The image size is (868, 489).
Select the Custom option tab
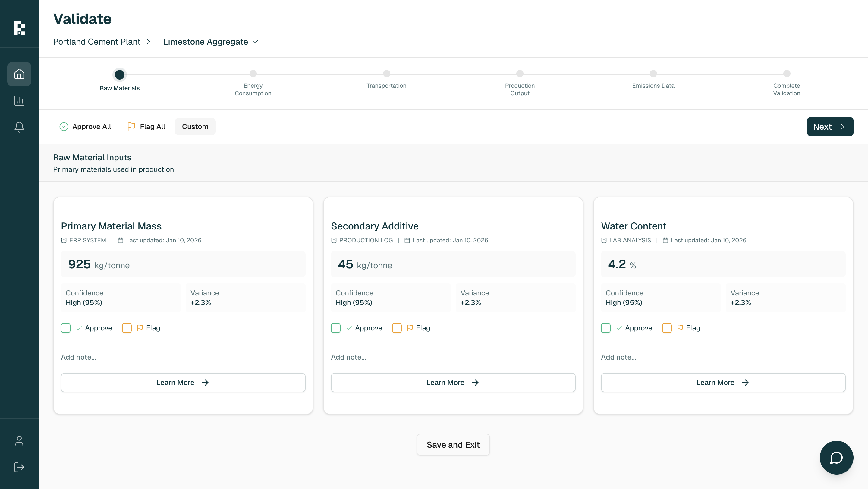click(x=195, y=126)
